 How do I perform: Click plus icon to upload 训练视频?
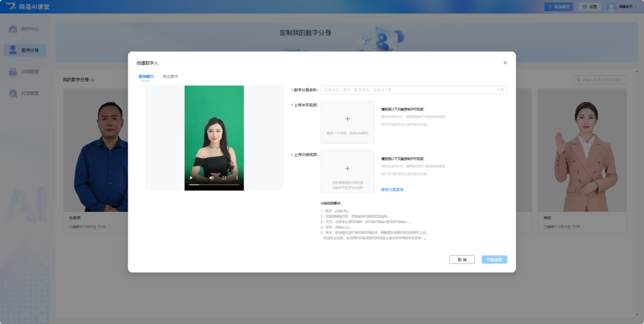[347, 168]
